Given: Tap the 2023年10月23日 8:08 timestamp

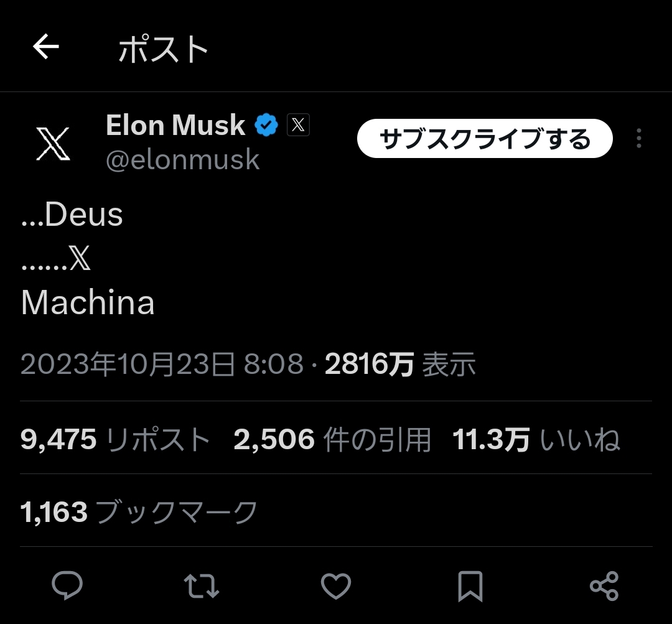Looking at the screenshot, I should [162, 364].
